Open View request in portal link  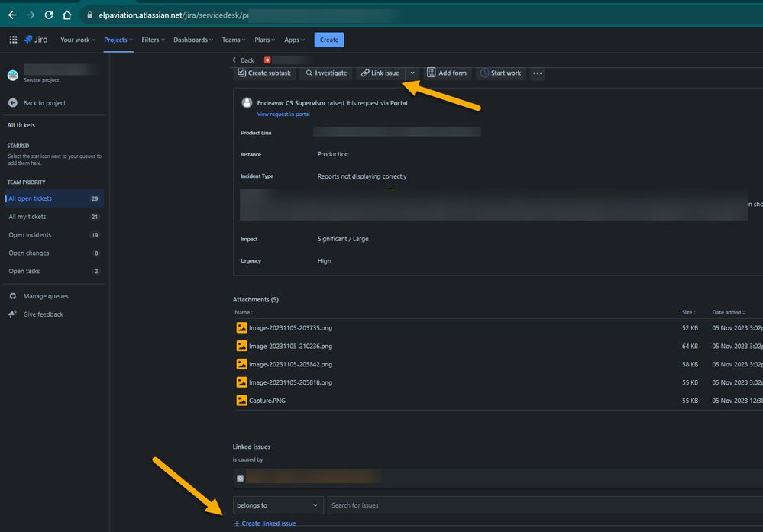(283, 114)
